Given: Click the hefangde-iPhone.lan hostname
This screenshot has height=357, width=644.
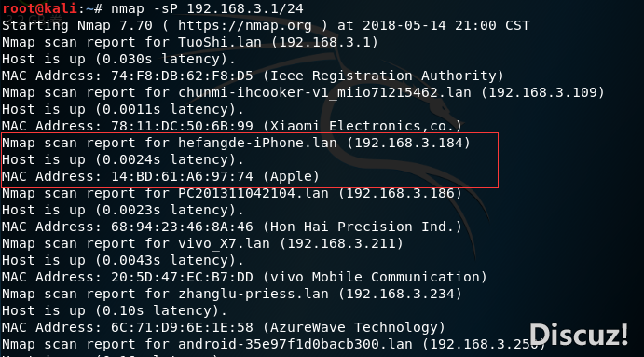Looking at the screenshot, I should [x=257, y=143].
